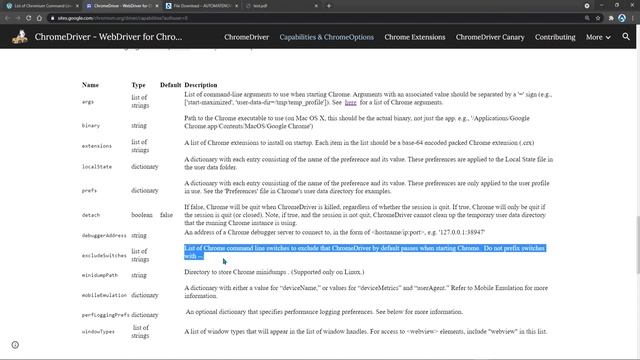Click the 'dictionary' type in localState row
Screen dimensions: 640x360
tap(144, 167)
